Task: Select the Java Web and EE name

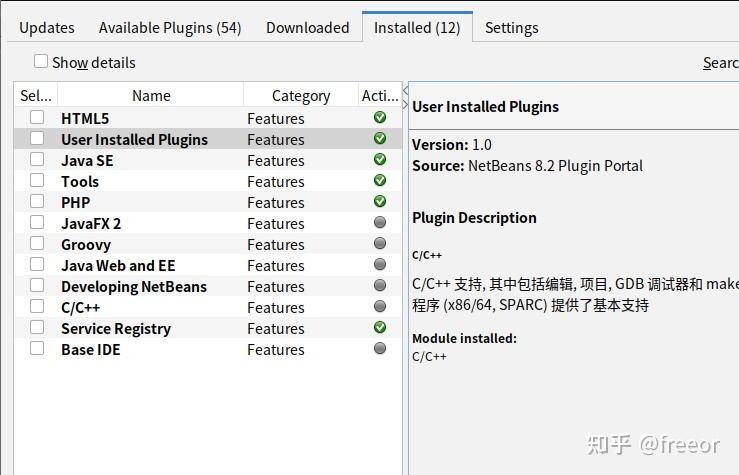Action: (x=118, y=265)
